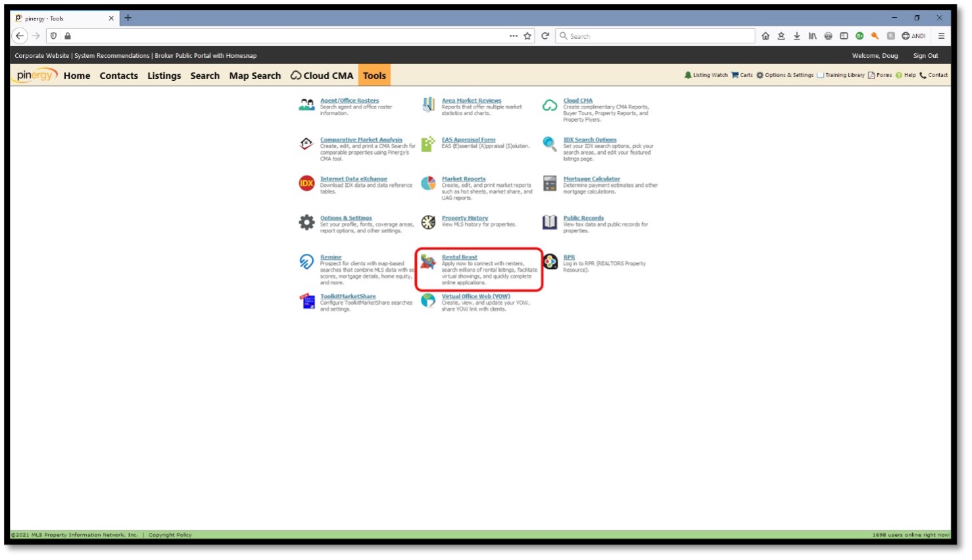This screenshot has width=972, height=560.
Task: Open the Virtual Office Web (VOW) link
Action: [475, 296]
